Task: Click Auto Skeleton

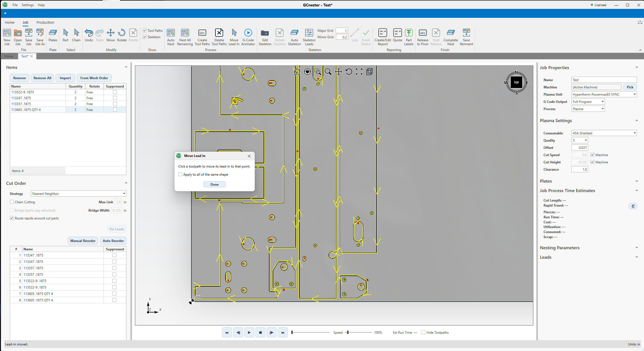Action: (x=294, y=37)
